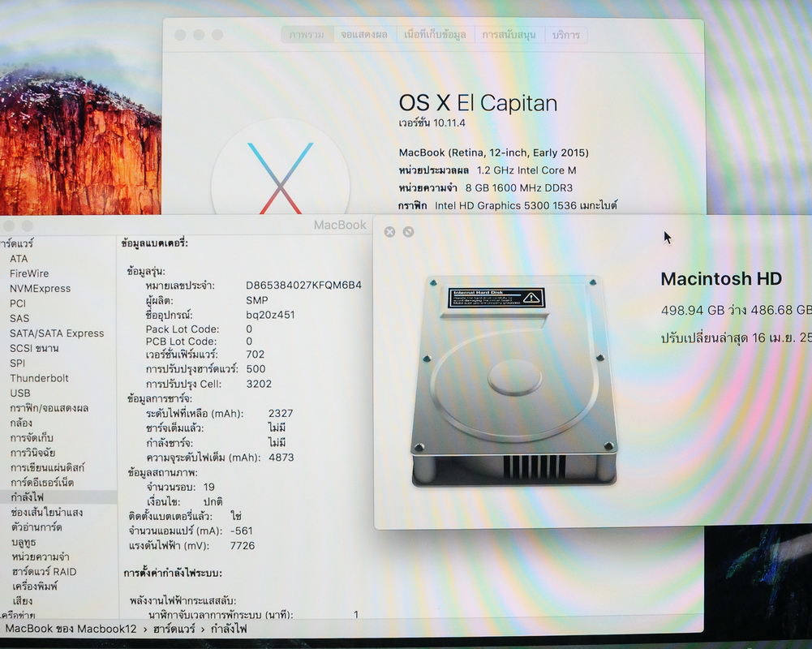Select USB in the sidebar
Viewport: 812px width, 649px height.
click(20, 393)
